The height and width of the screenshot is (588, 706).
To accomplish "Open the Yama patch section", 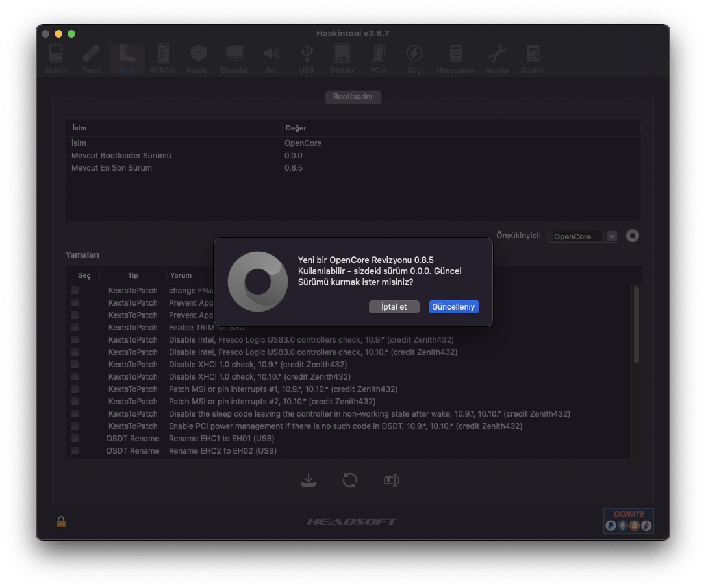I will tap(91, 58).
